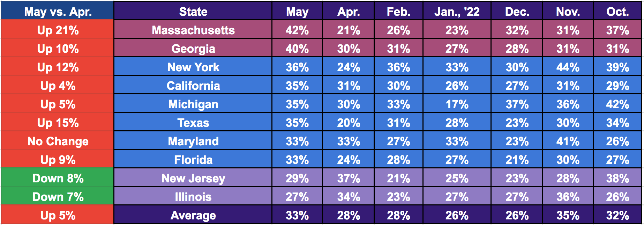
Task: Click the "May vs. Apr." header cell
Action: (x=58, y=12)
